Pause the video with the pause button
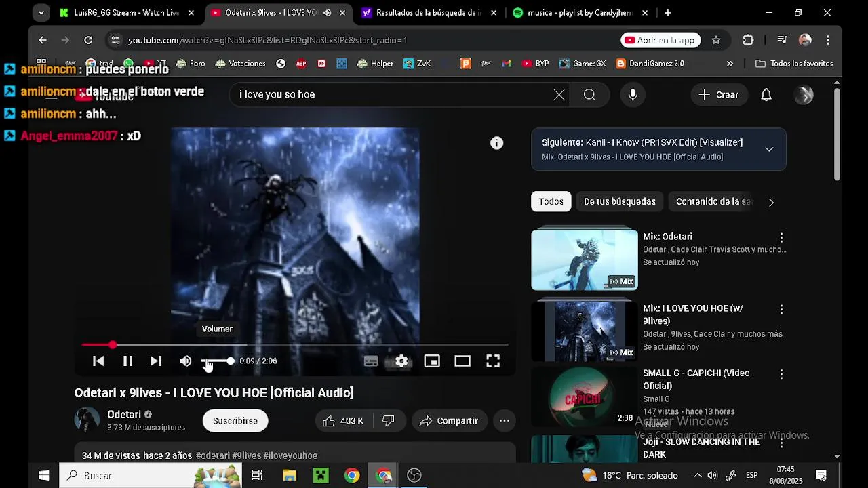Viewport: 868px width, 488px height. pyautogui.click(x=127, y=361)
